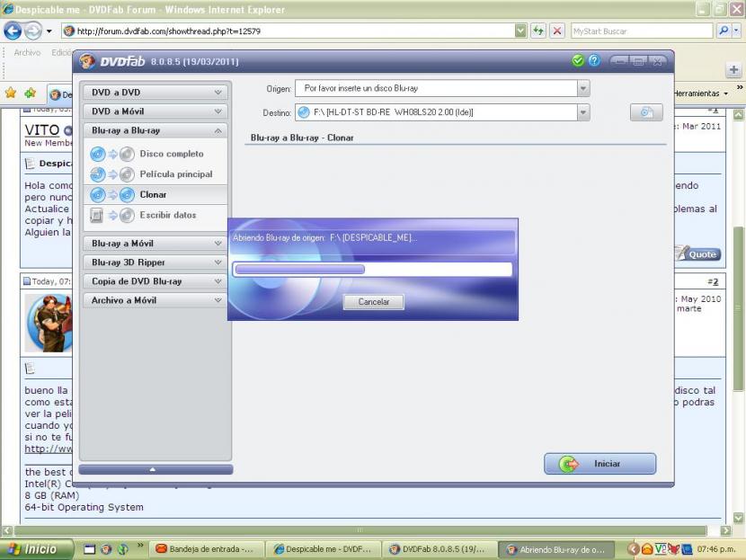
Task: Click the Cancelar button
Action: (x=374, y=302)
